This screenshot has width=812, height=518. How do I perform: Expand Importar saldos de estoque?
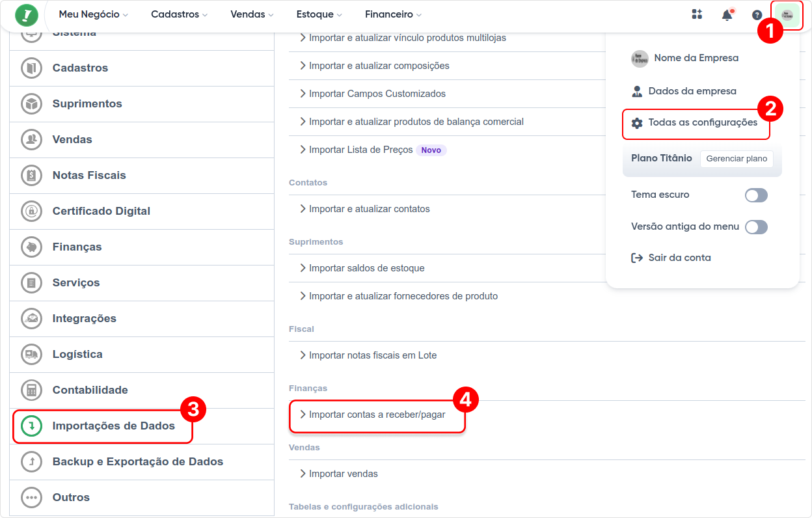click(x=362, y=268)
